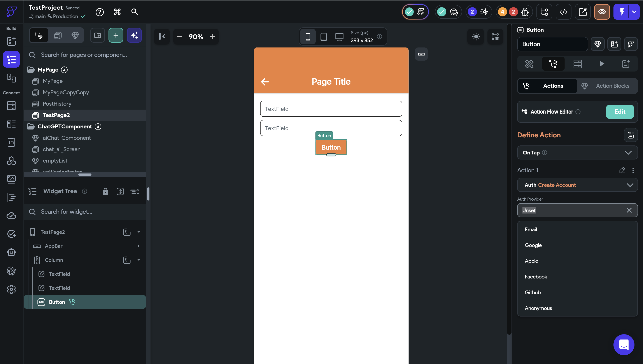The width and height of the screenshot is (643, 364).
Task: Select Google from the auth provider list
Action: tap(533, 245)
